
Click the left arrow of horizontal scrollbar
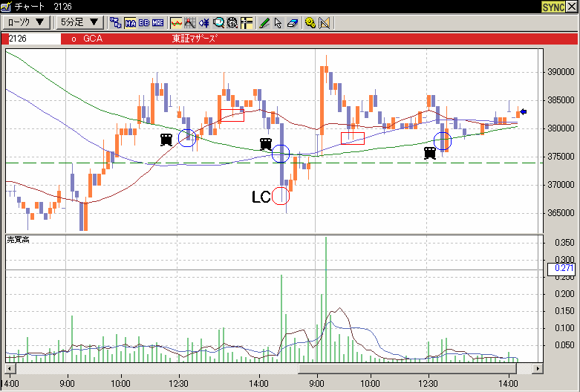click(10, 368)
